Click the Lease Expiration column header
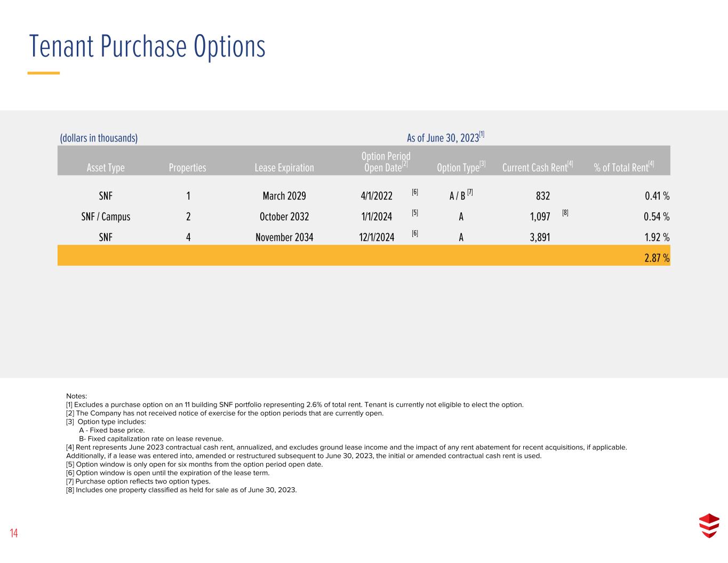This screenshot has height=563, width=728. (x=284, y=168)
